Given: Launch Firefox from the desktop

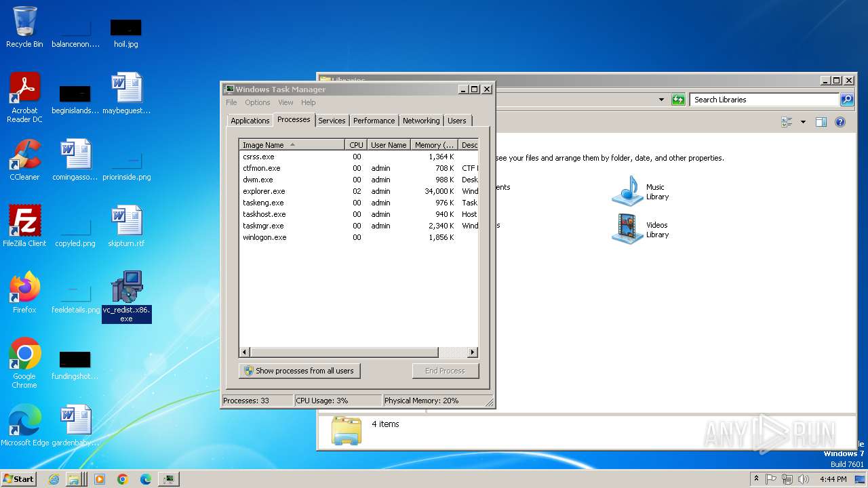Looking at the screenshot, I should 24,293.
